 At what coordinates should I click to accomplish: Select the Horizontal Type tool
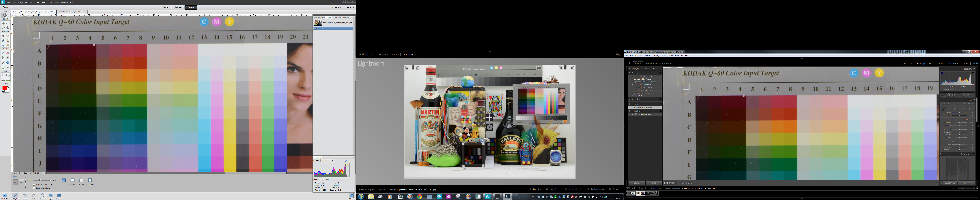(3, 67)
